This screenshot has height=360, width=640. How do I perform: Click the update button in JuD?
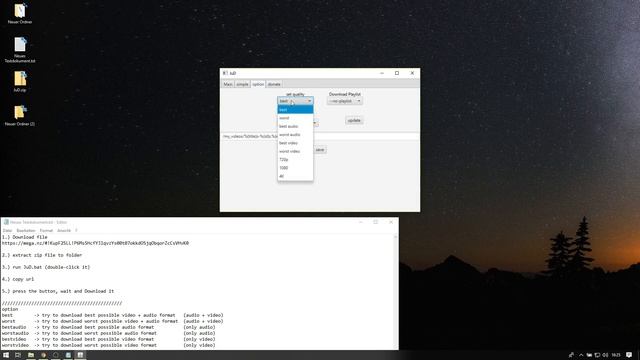354,120
